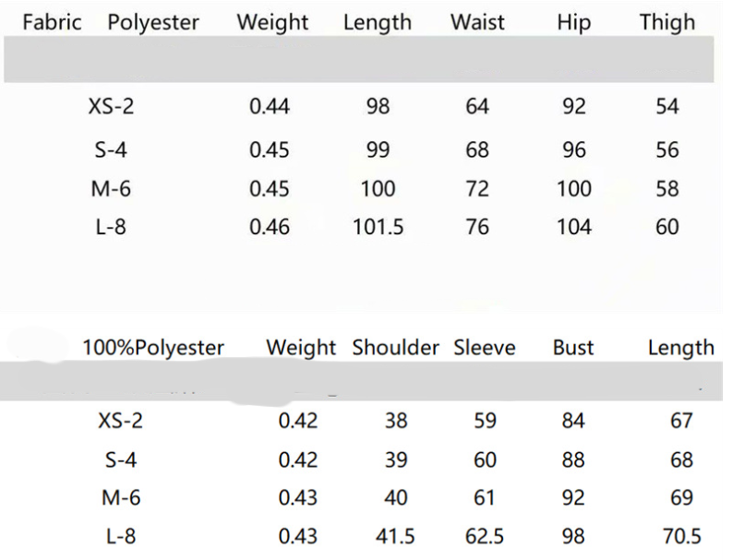Click the 100%Polyester label
744x560 pixels.
153,348
